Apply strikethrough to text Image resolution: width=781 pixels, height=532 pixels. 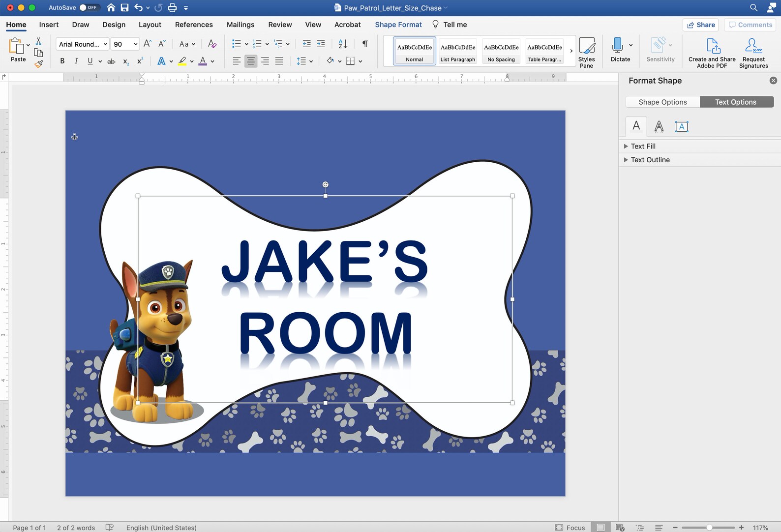coord(111,61)
